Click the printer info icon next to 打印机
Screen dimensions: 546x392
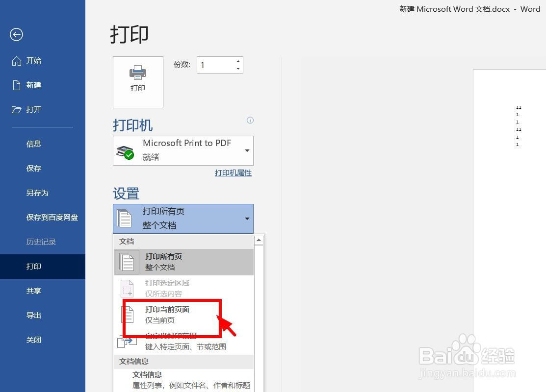[250, 121]
